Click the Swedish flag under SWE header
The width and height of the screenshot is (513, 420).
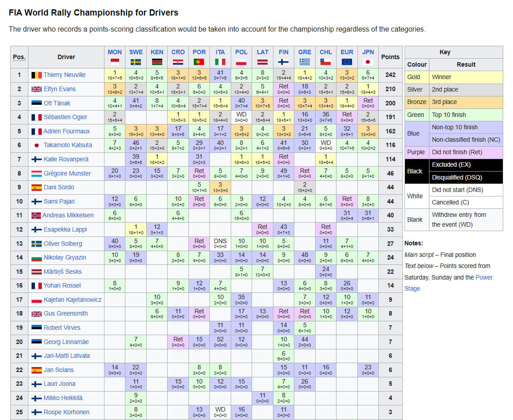[136, 62]
